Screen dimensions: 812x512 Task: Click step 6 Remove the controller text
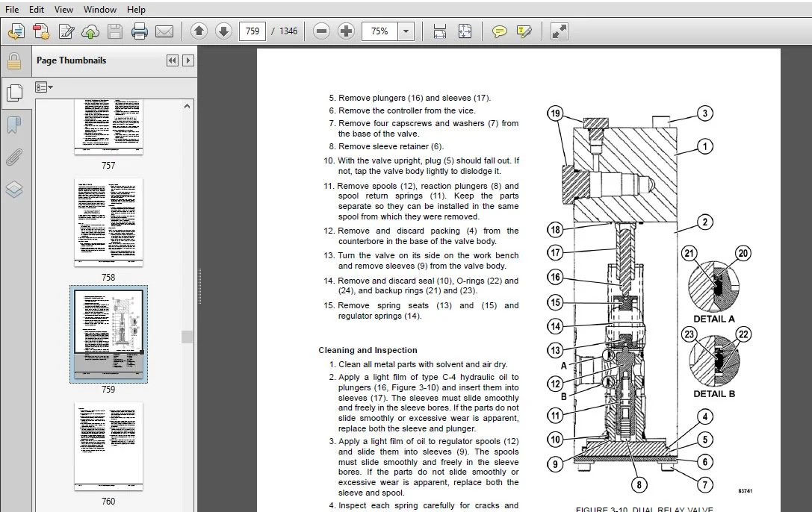point(402,110)
